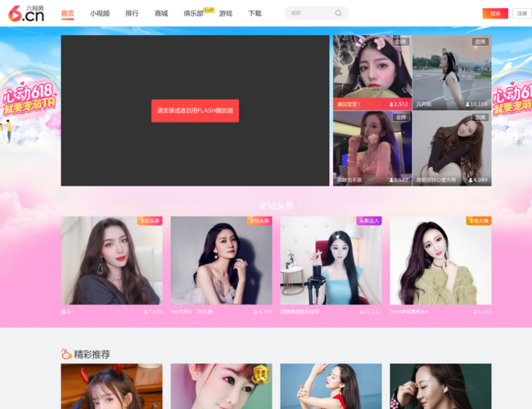Go to the 排行 rankings page

click(132, 14)
